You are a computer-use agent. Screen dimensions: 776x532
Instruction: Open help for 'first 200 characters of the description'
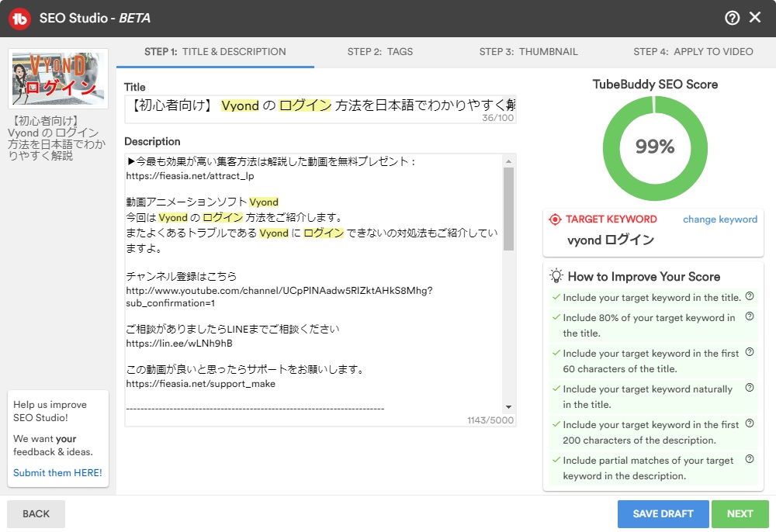click(750, 423)
